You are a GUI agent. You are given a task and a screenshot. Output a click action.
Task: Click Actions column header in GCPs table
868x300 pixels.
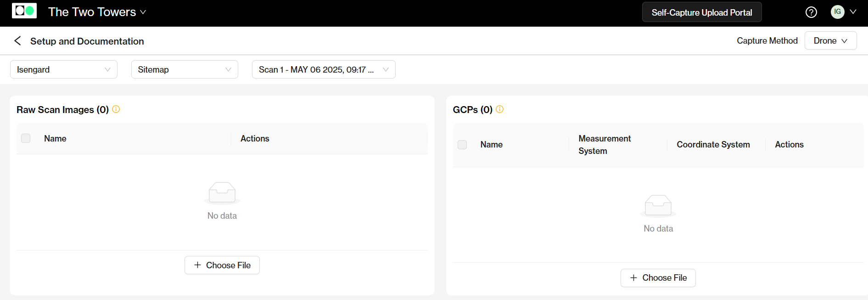coord(789,145)
